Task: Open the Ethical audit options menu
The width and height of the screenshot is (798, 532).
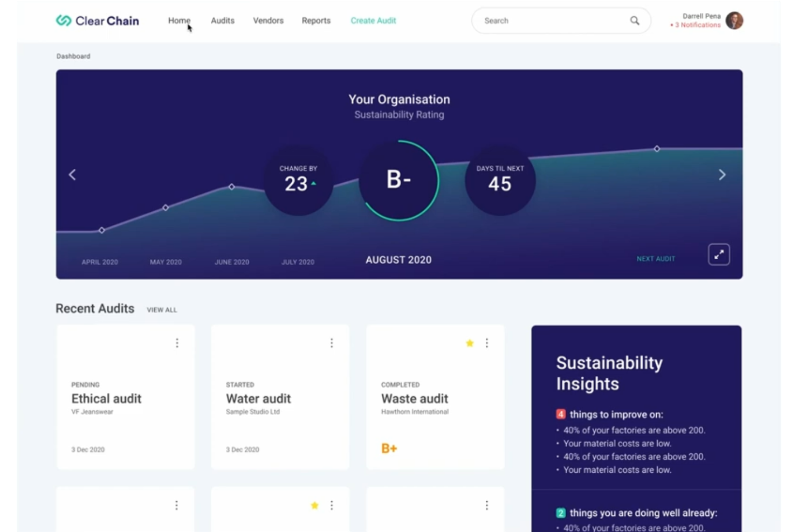Action: (177, 343)
